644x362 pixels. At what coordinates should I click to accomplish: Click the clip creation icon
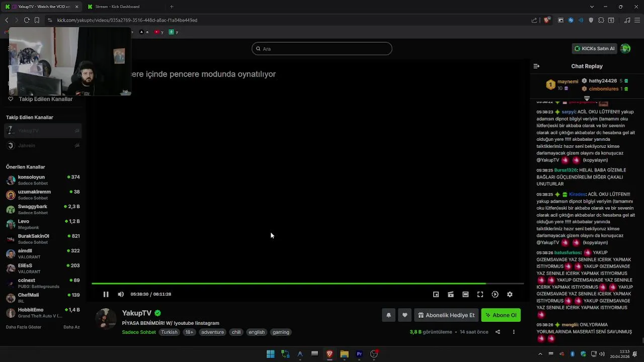coord(451,294)
